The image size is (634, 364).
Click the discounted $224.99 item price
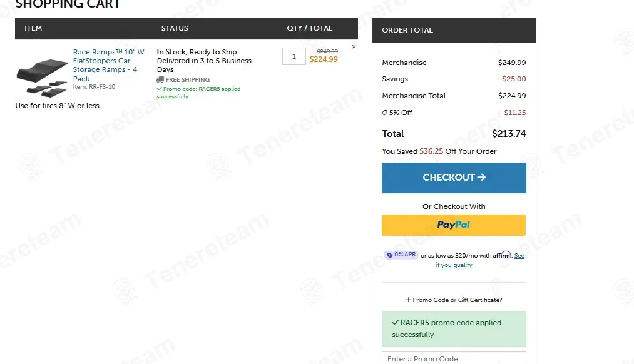[x=324, y=59]
